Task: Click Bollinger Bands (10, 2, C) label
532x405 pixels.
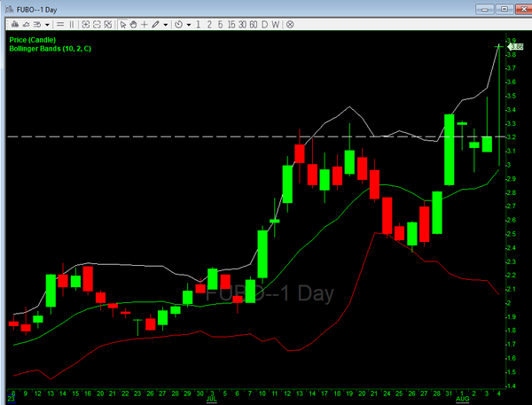Action: tap(50, 49)
